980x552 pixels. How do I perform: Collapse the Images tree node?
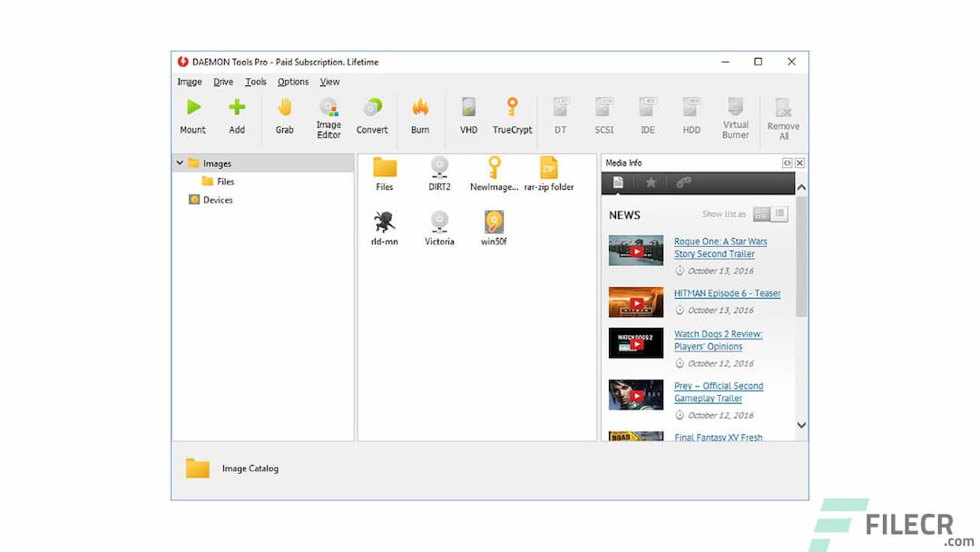pos(181,163)
